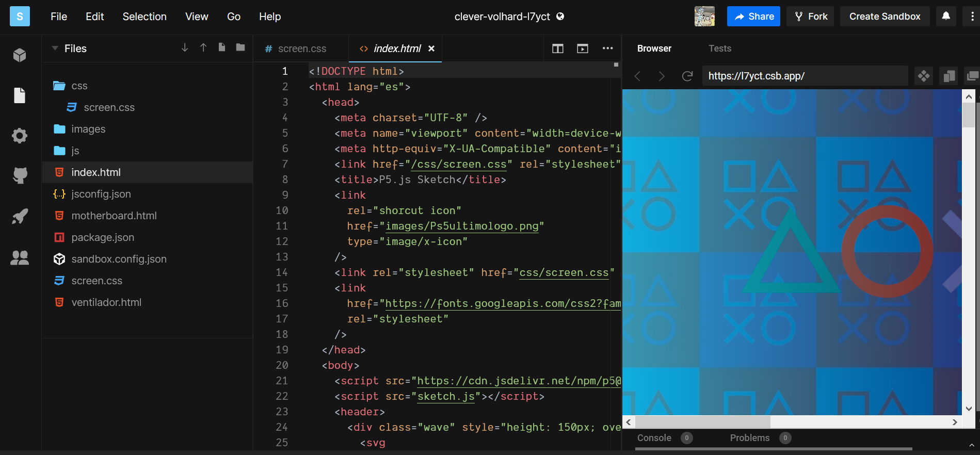Open the Help menu
The width and height of the screenshot is (980, 455).
click(x=270, y=17)
